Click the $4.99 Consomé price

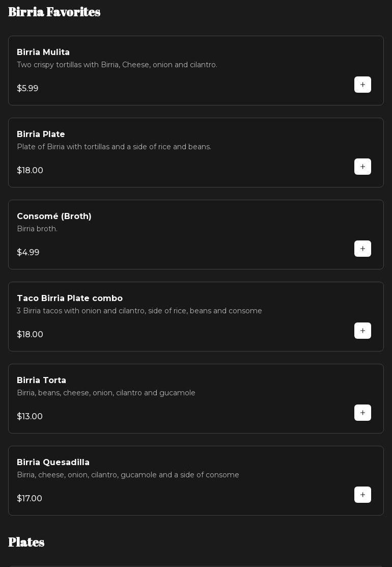pos(28,253)
